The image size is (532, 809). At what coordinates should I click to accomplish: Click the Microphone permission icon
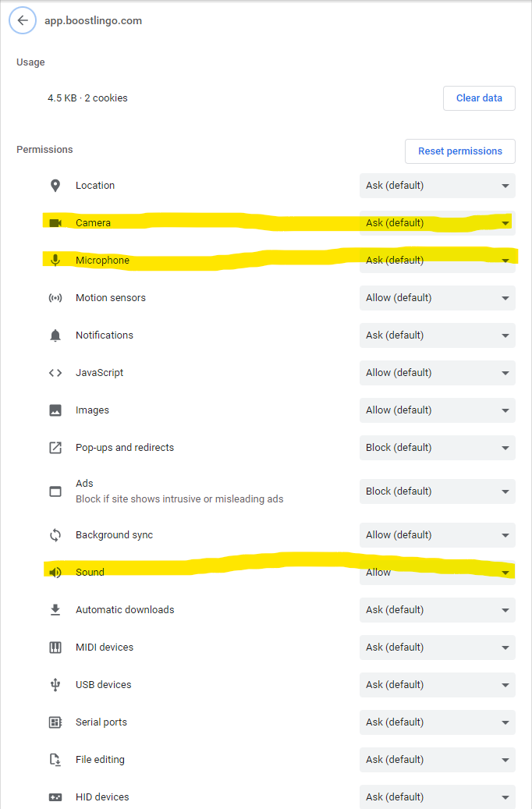tap(55, 261)
